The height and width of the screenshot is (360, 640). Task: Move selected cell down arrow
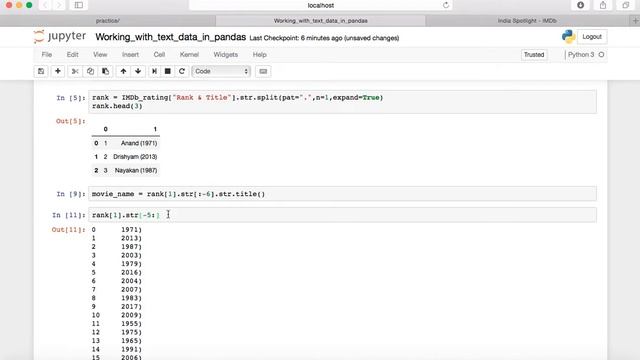(138, 71)
